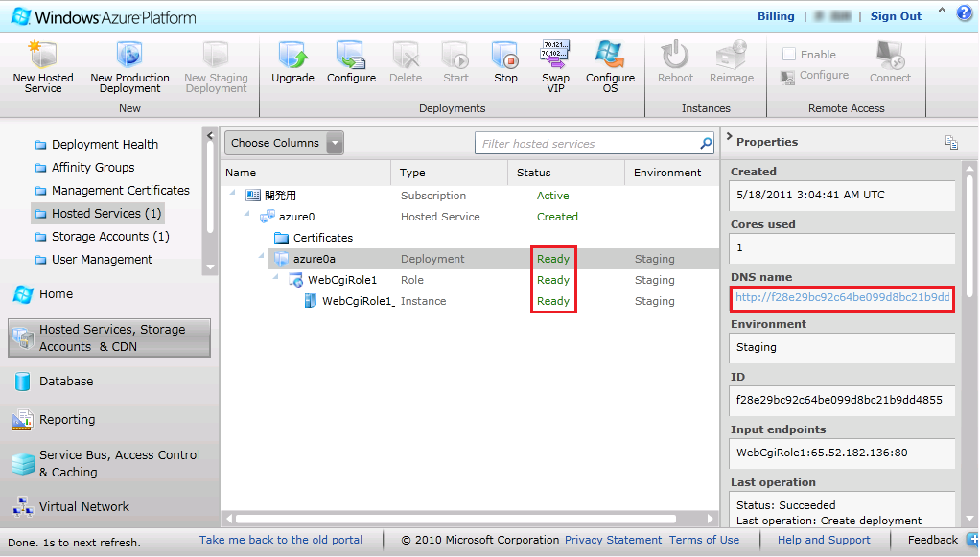Click the WebCgiRole1 instance icon

[310, 301]
